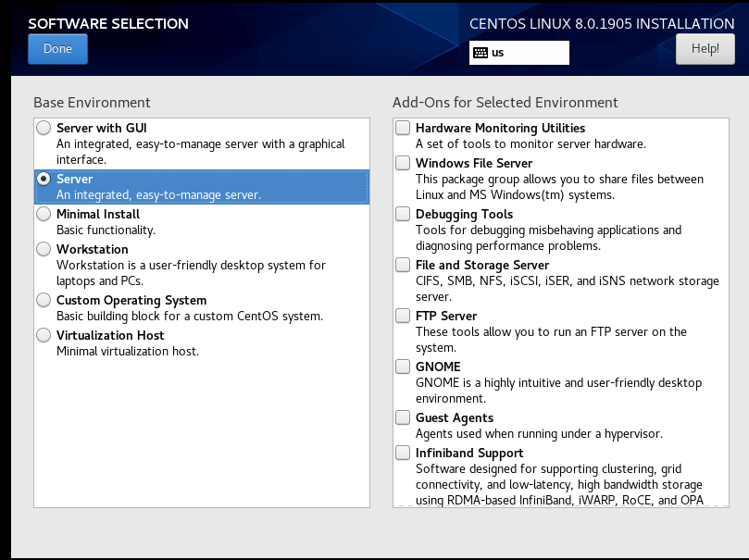This screenshot has height=560, width=749.
Task: Tick the Infiniband Support checkbox
Action: coord(403,453)
